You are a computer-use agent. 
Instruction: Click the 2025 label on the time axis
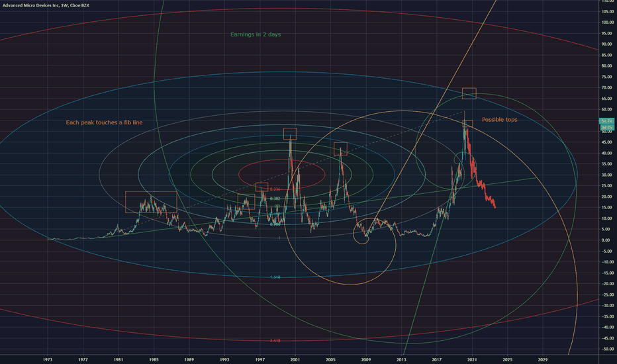point(508,359)
